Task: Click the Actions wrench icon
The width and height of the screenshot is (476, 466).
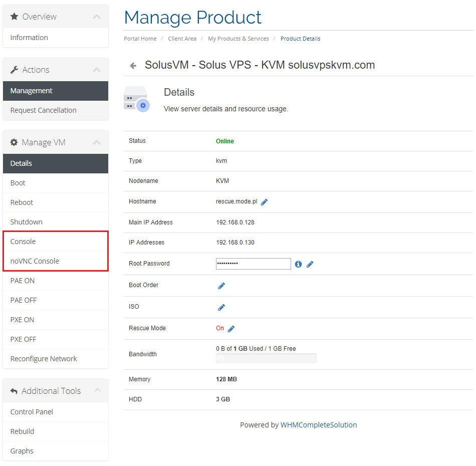Action: pos(14,70)
